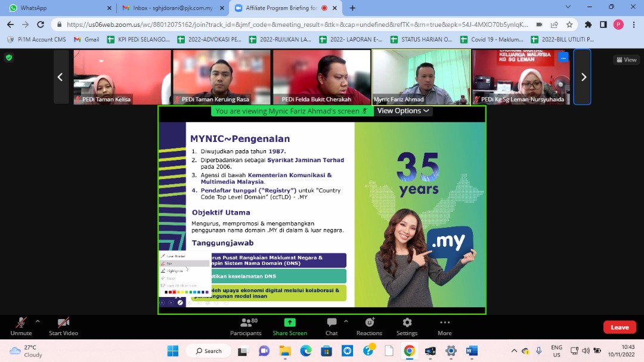The image size is (644, 362).
Task: Open a new browser tab
Action: tap(352, 8)
